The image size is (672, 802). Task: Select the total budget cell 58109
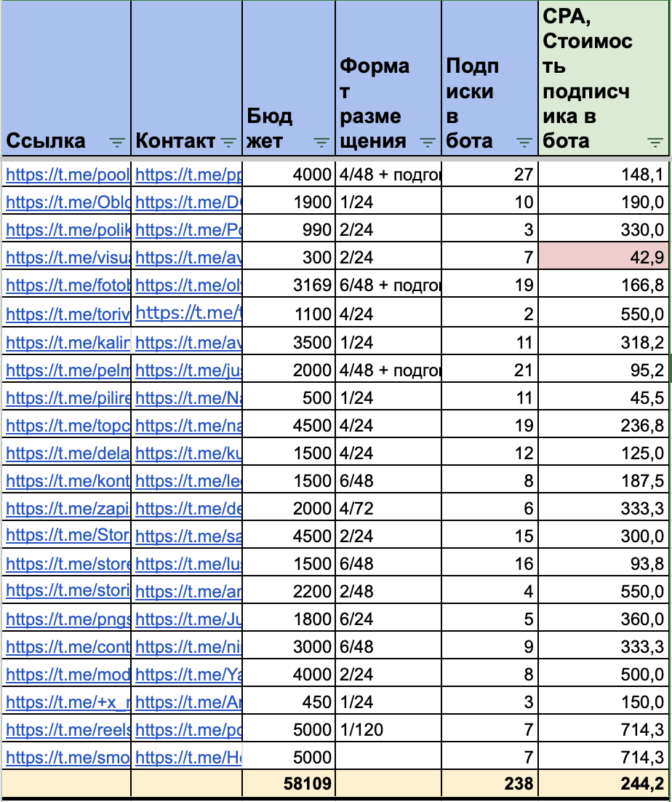(289, 783)
